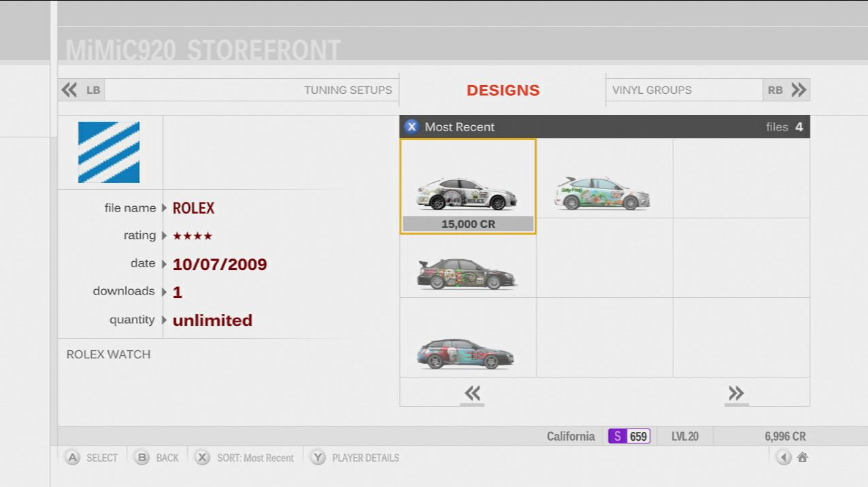
Task: Click the four-star rating value
Action: point(193,236)
